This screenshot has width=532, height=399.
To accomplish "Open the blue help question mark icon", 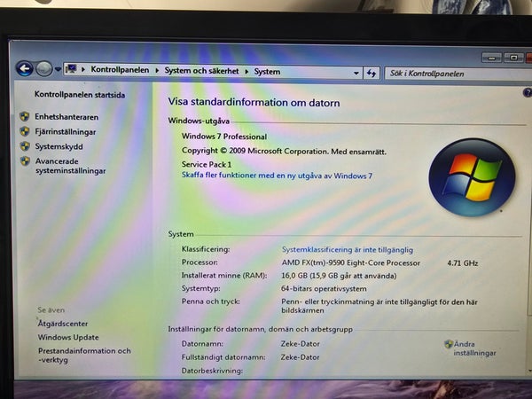I will coord(528,92).
